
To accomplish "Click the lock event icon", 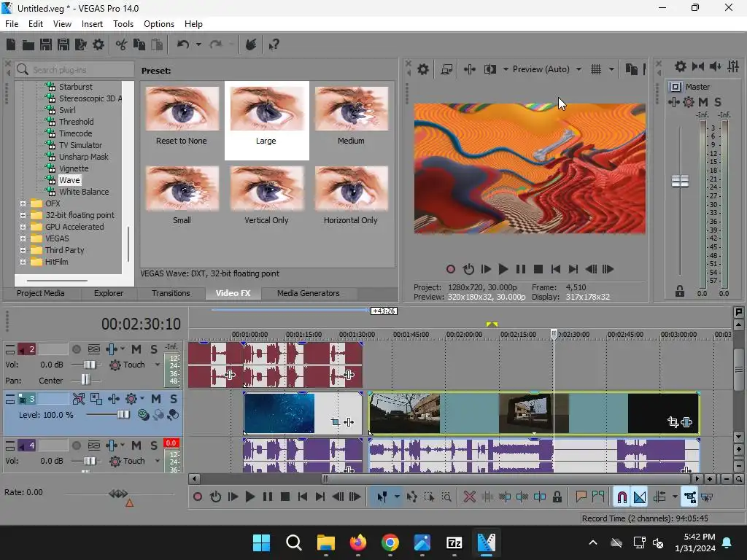I will [557, 497].
